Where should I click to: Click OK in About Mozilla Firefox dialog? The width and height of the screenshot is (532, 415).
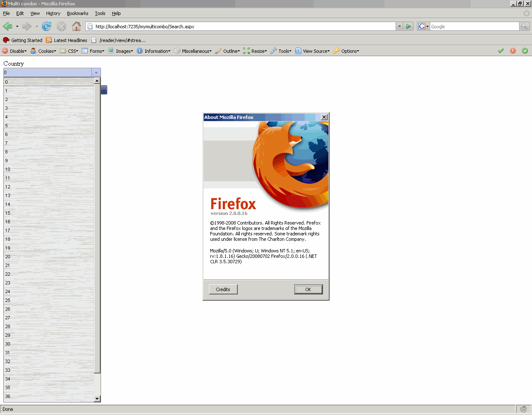click(x=308, y=289)
